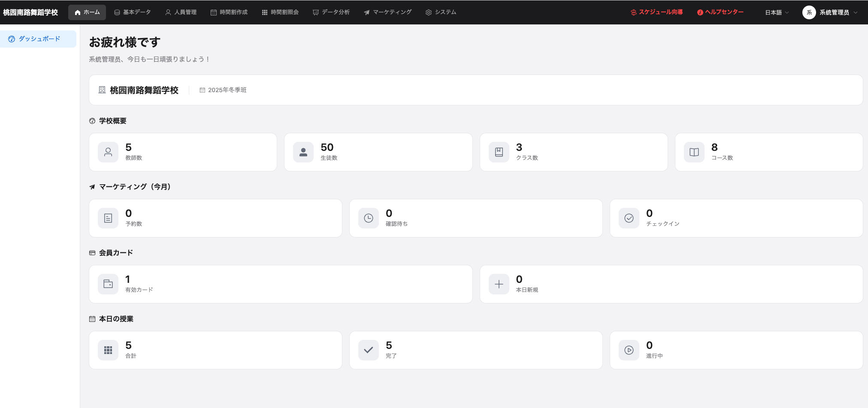Click the 有効カード wallet icon

tap(108, 284)
